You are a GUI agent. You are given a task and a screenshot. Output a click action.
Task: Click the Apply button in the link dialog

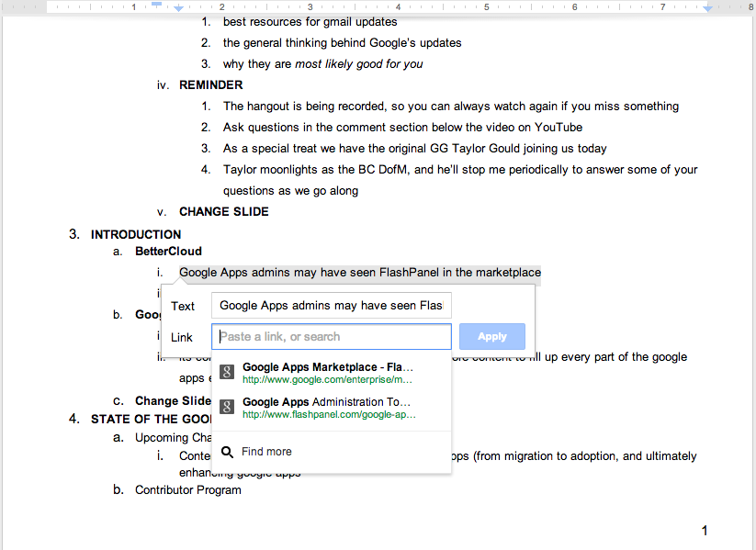pyautogui.click(x=492, y=336)
